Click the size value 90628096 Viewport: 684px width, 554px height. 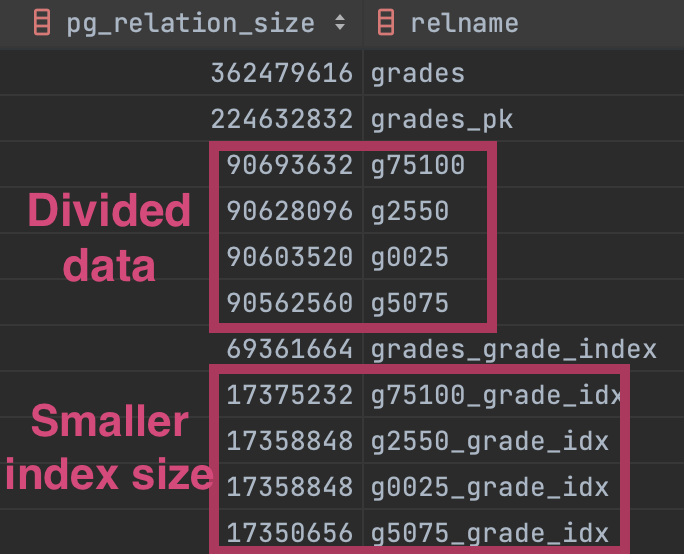289,211
